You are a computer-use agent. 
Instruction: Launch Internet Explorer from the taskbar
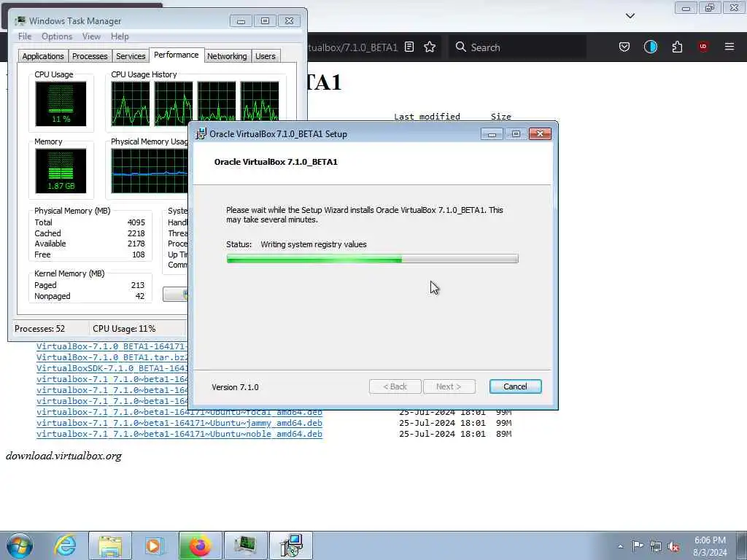pyautogui.click(x=65, y=545)
